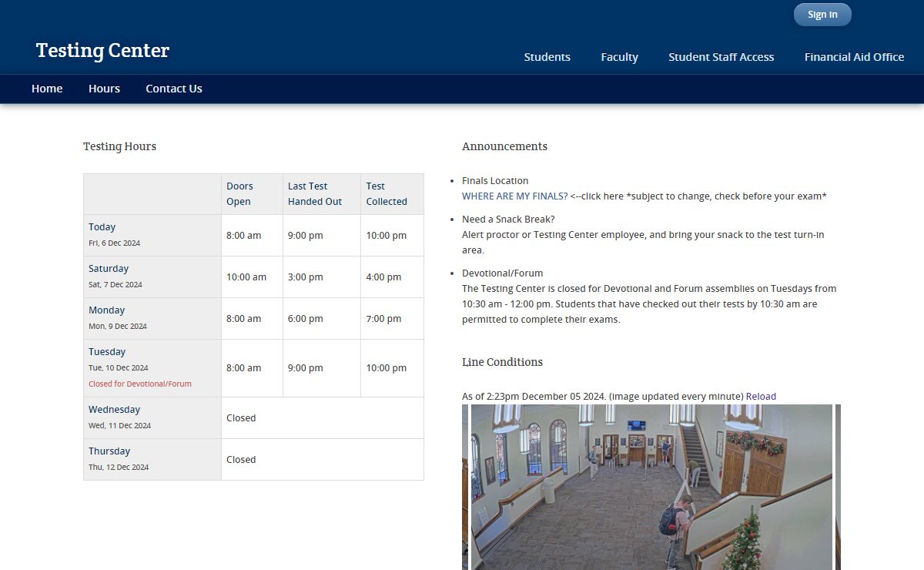Viewport: 924px width, 570px height.
Task: Click the Sign in button
Action: point(822,15)
